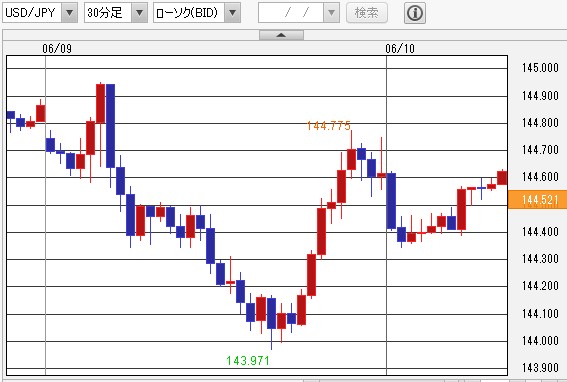Viewport: 567px width, 382px height.
Task: Click the last red candle near 144.600
Action: (502, 178)
